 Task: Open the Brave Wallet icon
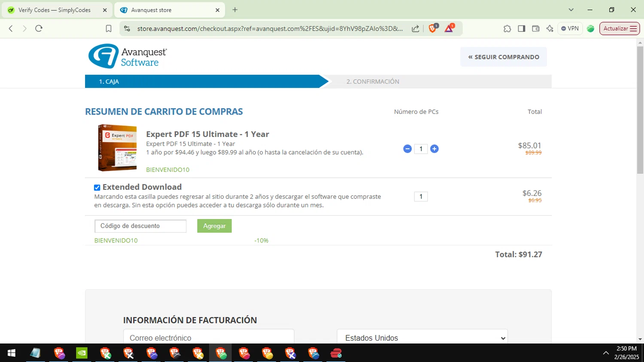535,28
